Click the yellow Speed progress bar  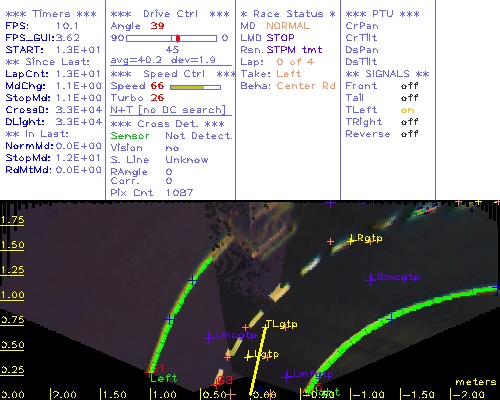point(195,87)
